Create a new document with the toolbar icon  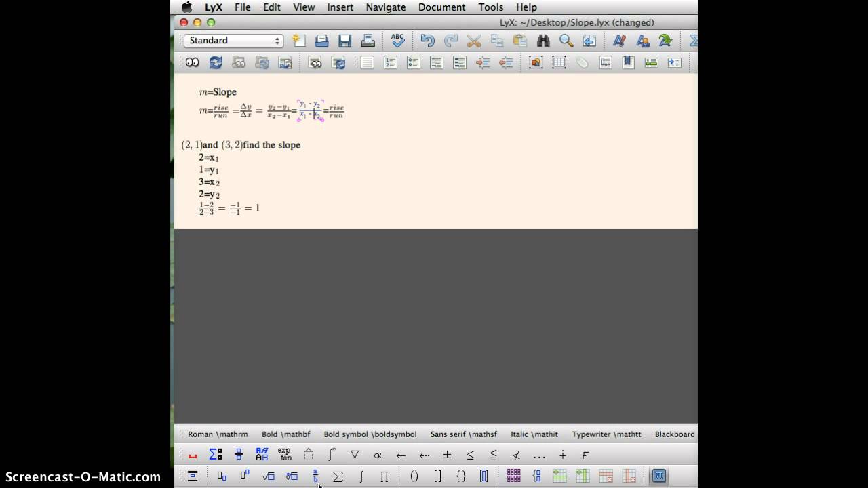[299, 41]
